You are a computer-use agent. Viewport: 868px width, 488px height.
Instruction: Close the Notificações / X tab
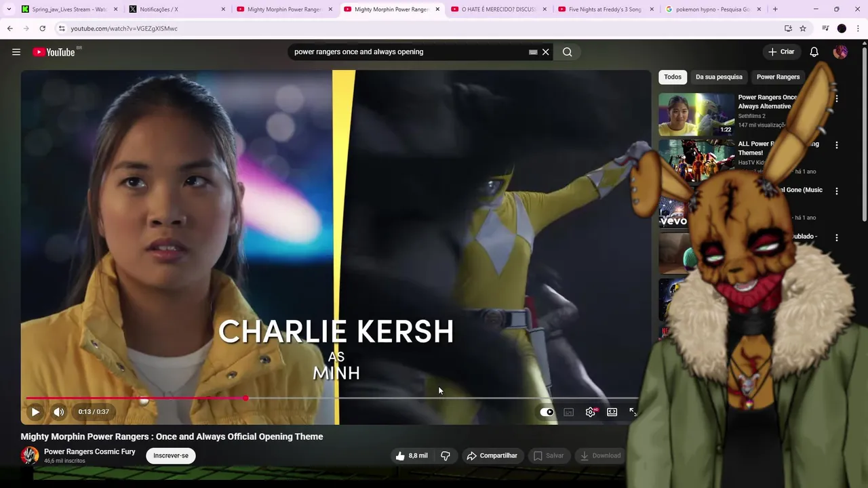(223, 9)
